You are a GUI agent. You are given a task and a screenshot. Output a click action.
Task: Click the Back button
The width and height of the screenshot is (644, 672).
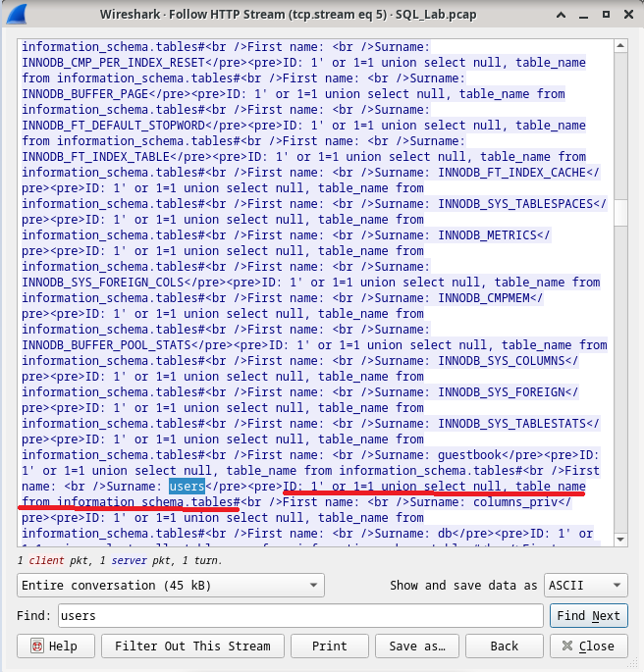click(505, 646)
